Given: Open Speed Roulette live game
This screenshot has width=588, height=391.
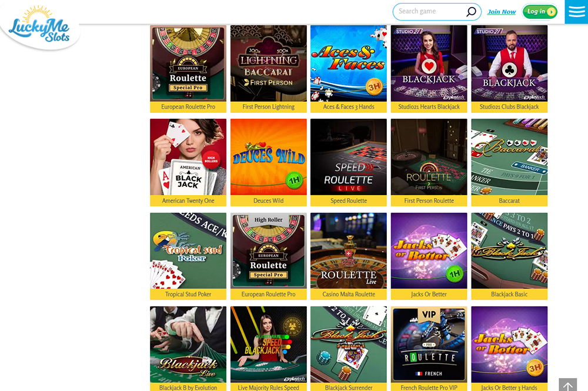Looking at the screenshot, I should 349,157.
